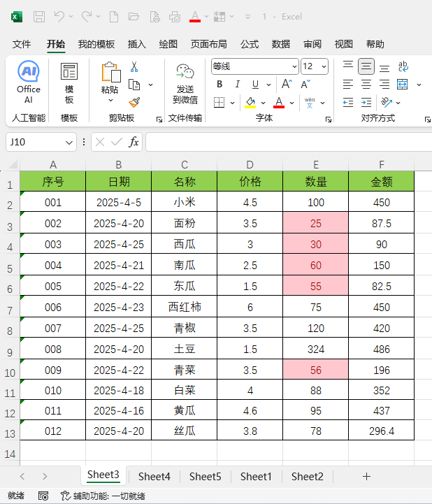Click the cell borders icon

click(x=219, y=103)
